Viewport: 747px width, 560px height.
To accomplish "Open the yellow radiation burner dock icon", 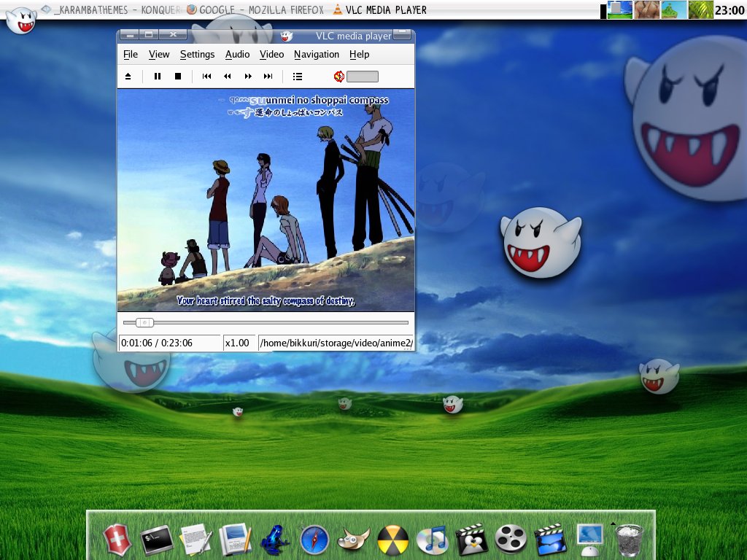I will click(393, 540).
